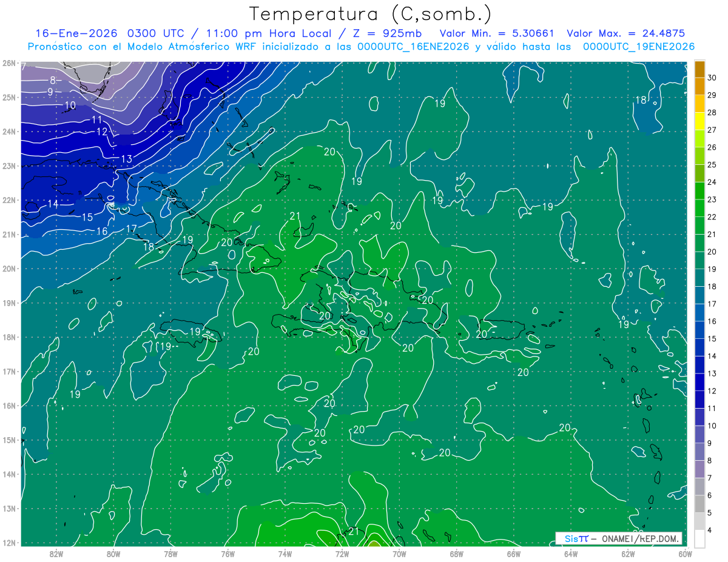
Task: Click the longitude axis label 66W
Action: [x=514, y=554]
